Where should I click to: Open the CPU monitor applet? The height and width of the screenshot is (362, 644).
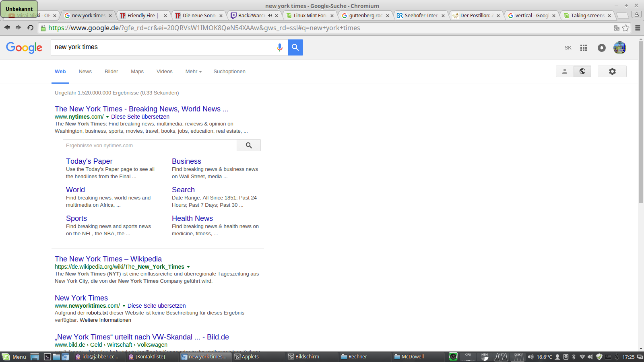point(468,357)
